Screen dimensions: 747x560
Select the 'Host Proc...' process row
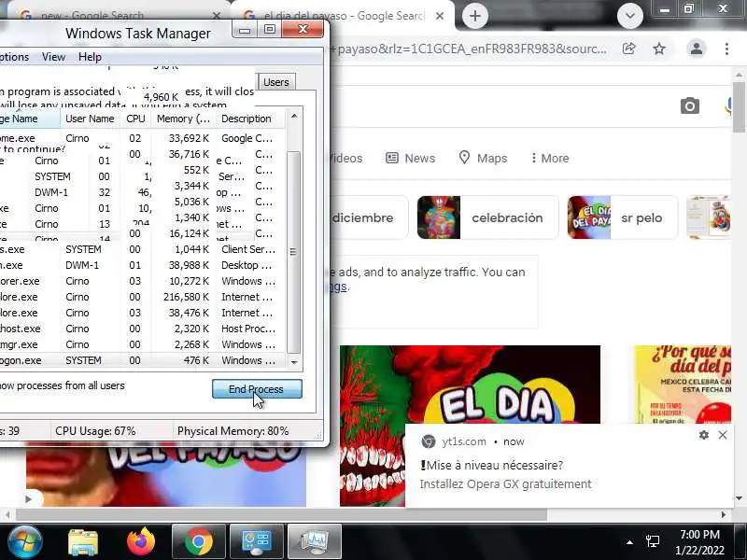[x=143, y=329]
